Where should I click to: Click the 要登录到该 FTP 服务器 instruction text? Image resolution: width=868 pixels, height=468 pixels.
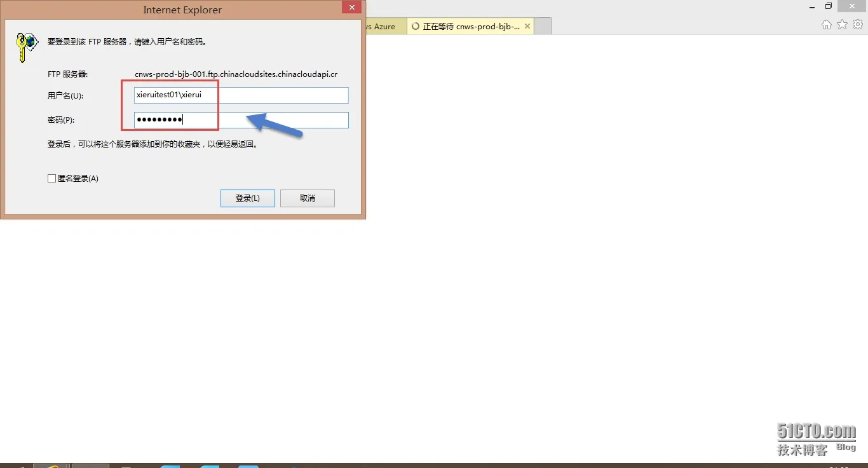coord(127,42)
